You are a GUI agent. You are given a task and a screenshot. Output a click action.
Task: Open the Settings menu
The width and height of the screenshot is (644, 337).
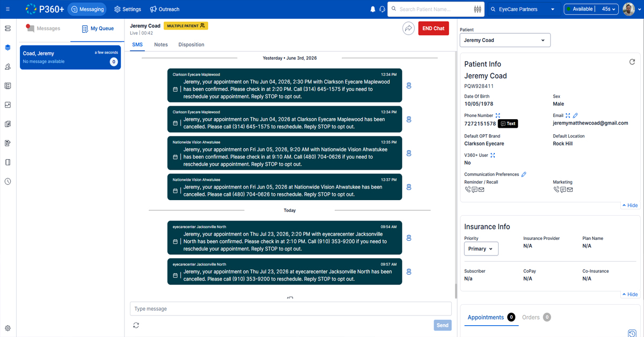128,9
